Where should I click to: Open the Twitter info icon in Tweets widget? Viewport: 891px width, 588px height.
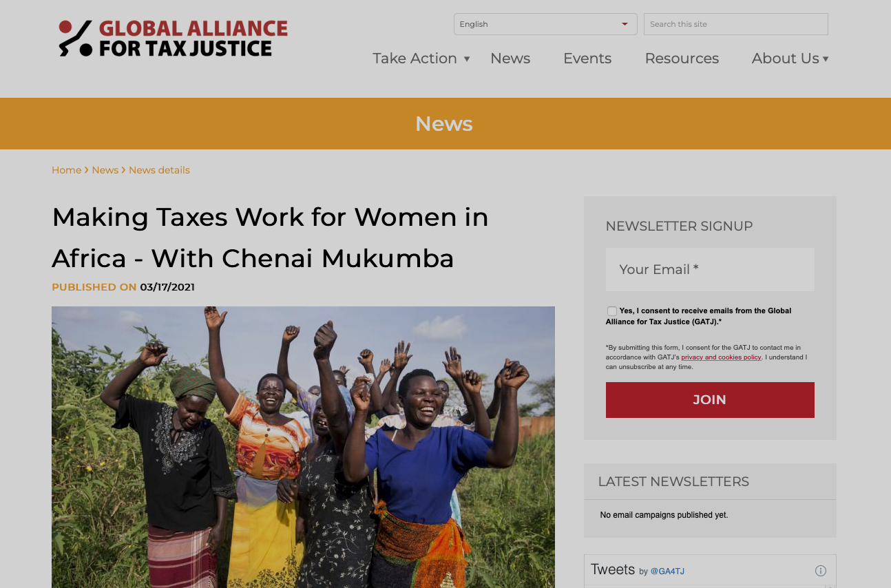pos(820,571)
